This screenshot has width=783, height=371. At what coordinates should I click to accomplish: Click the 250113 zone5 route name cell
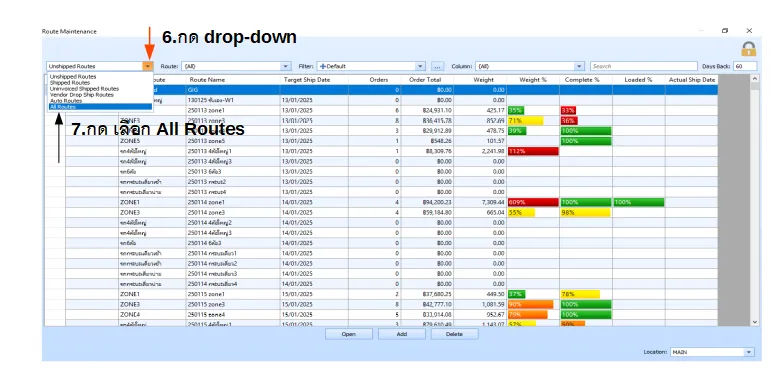coord(233,141)
